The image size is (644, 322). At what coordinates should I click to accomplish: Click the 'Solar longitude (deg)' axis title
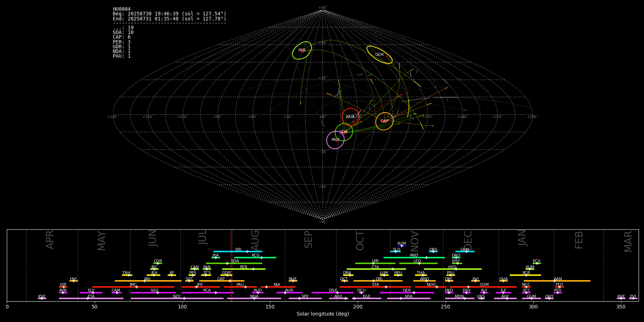point(323,314)
